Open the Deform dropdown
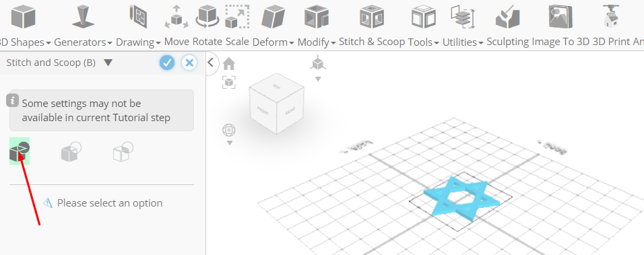 click(x=273, y=26)
